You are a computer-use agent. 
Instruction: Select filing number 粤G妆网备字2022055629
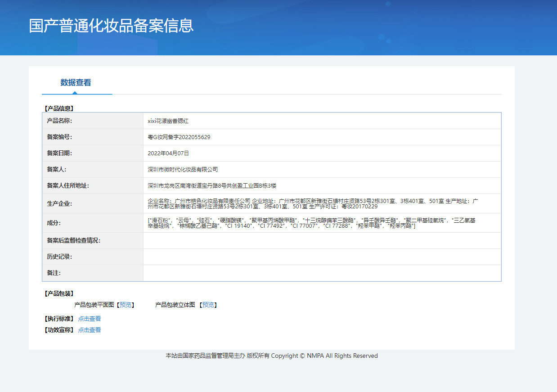pyautogui.click(x=179, y=137)
